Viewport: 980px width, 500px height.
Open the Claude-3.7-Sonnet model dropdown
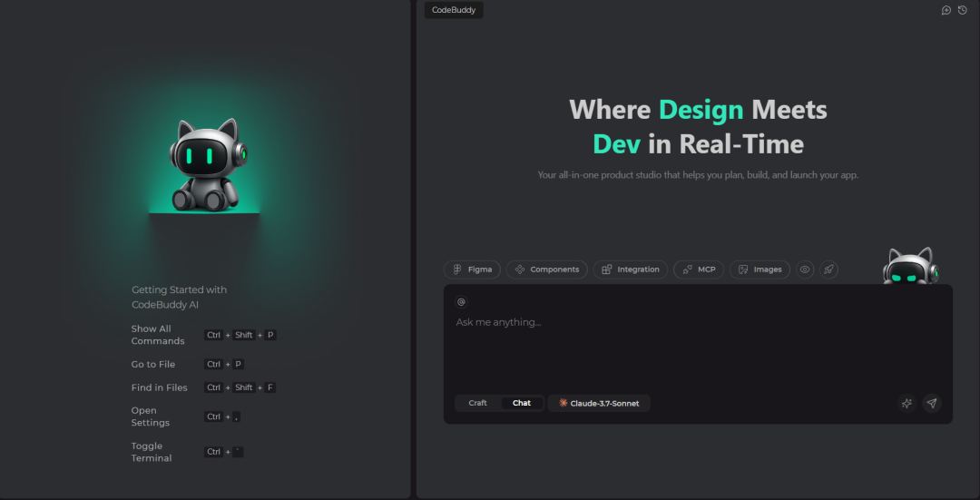point(599,403)
